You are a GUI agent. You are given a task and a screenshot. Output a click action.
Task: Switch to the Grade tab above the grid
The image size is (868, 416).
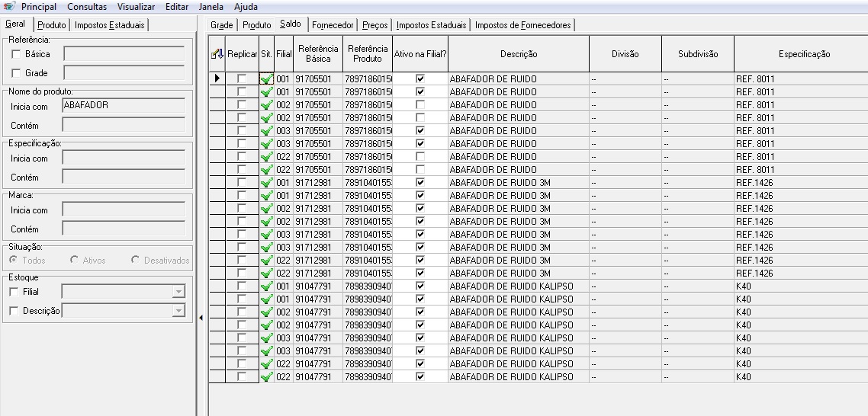[222, 25]
